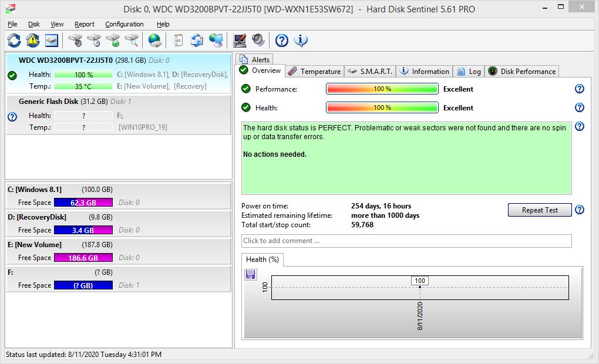Click help icon beside Repeat Test button
The image size is (599, 364).
pos(580,210)
